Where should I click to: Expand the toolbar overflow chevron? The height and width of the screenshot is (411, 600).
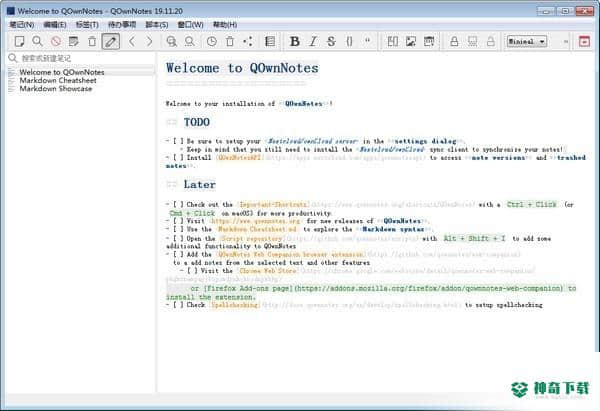click(x=566, y=41)
